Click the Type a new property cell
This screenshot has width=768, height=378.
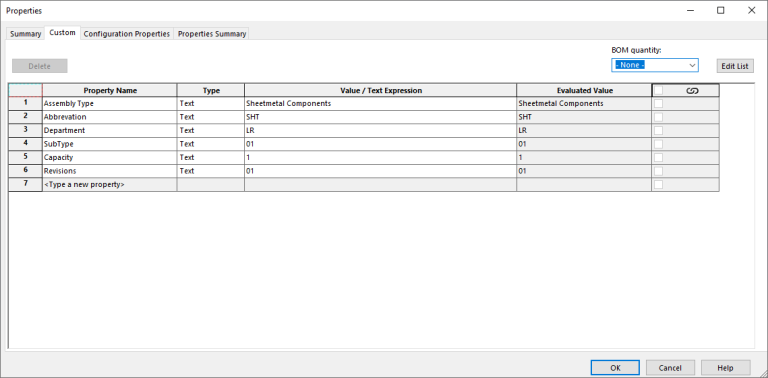[110, 185]
